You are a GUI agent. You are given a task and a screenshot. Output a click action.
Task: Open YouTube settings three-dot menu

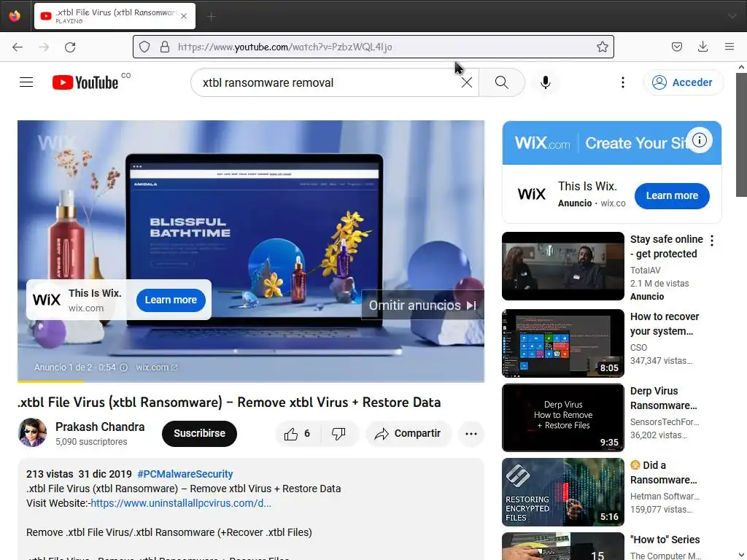click(x=623, y=82)
